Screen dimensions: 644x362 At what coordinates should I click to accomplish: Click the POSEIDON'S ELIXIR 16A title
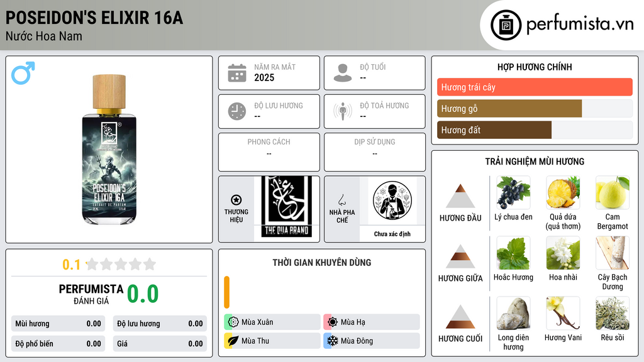94,18
